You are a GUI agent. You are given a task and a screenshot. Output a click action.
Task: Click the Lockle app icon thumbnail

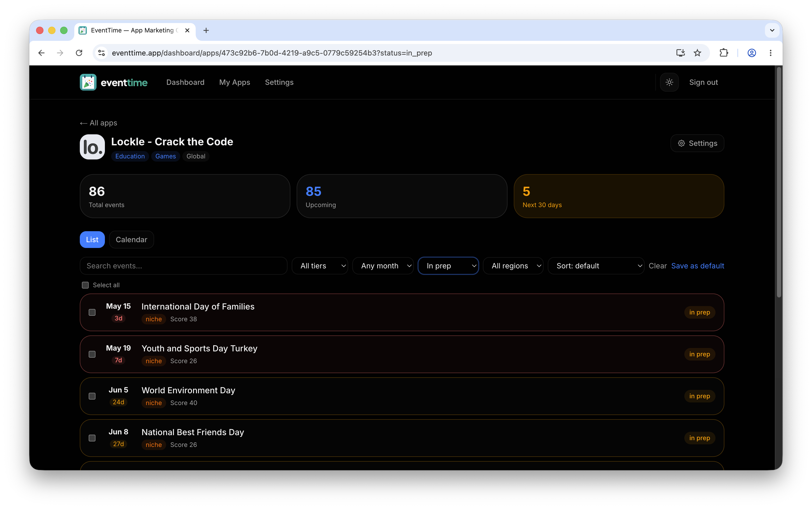tap(92, 147)
